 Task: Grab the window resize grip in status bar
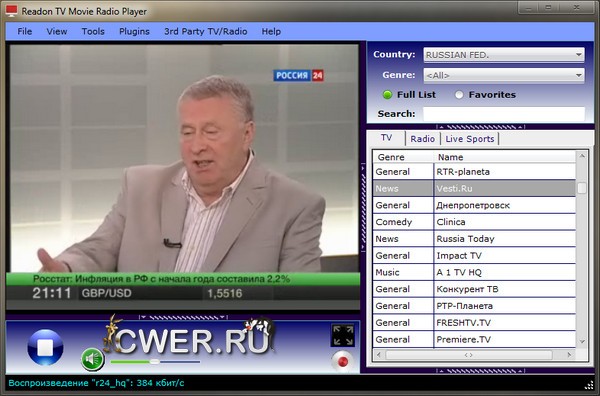point(589,385)
